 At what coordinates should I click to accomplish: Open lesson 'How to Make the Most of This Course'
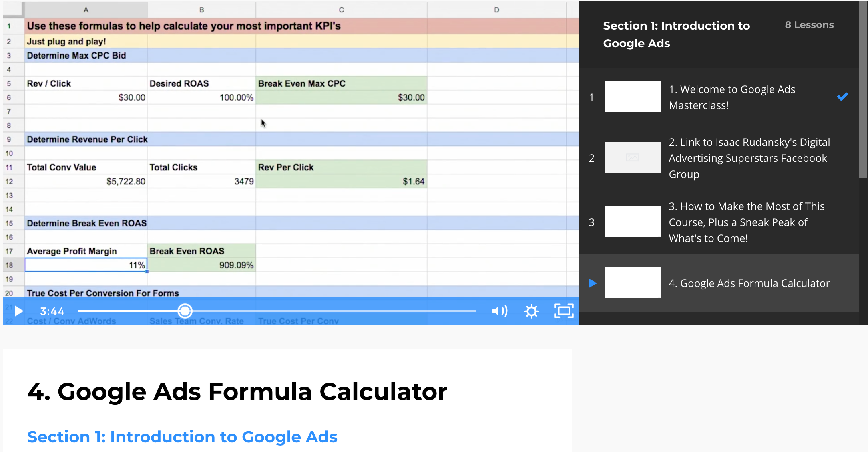point(746,222)
